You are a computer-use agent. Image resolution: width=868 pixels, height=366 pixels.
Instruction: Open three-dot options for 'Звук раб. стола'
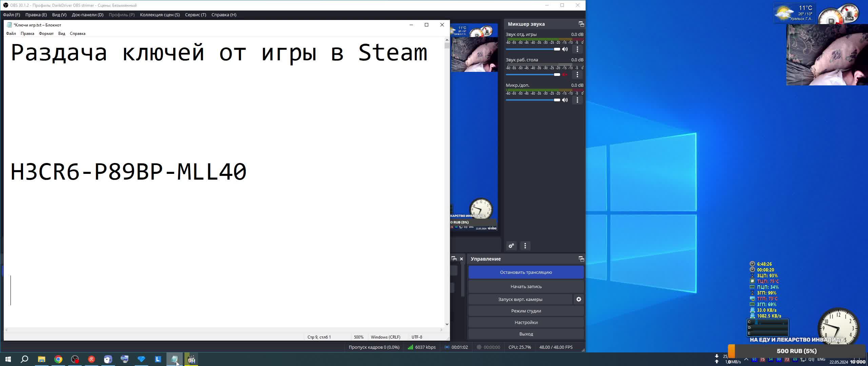point(577,75)
